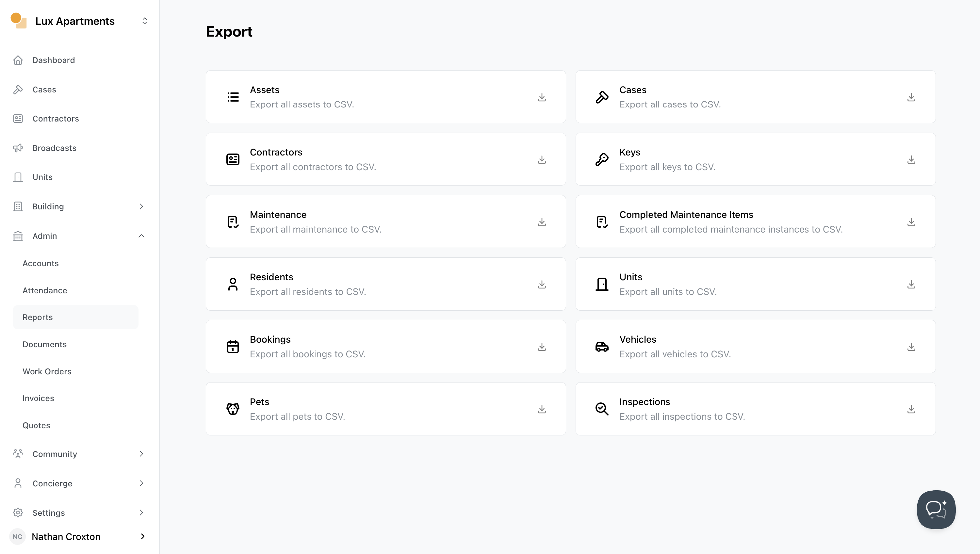Open the Work Orders admin page
Screen dimensions: 980x554
click(x=47, y=371)
